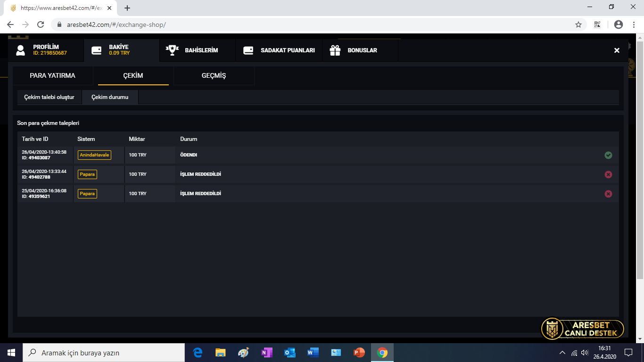Open the notification center icon
The image size is (644, 362).
coord(628,353)
